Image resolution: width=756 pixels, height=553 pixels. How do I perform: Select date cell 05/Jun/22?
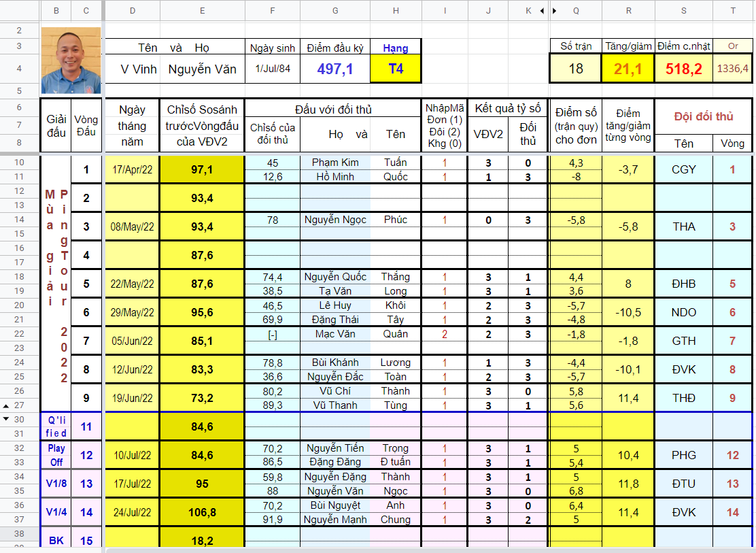tap(132, 341)
